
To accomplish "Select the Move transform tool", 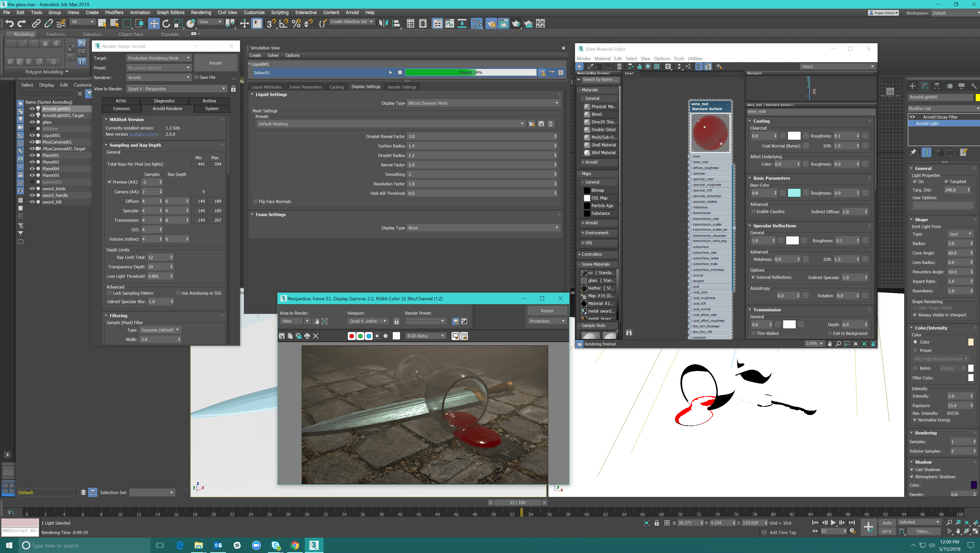I will pos(154,24).
